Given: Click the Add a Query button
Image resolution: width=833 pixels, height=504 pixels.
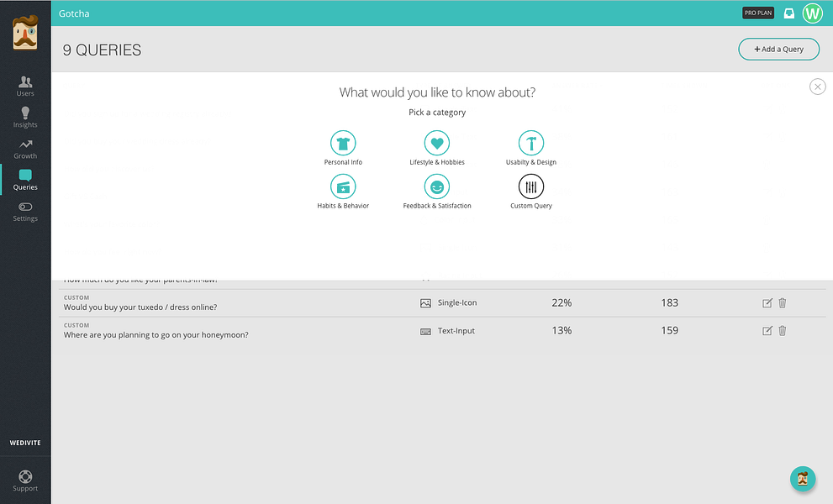Looking at the screenshot, I should 779,49.
